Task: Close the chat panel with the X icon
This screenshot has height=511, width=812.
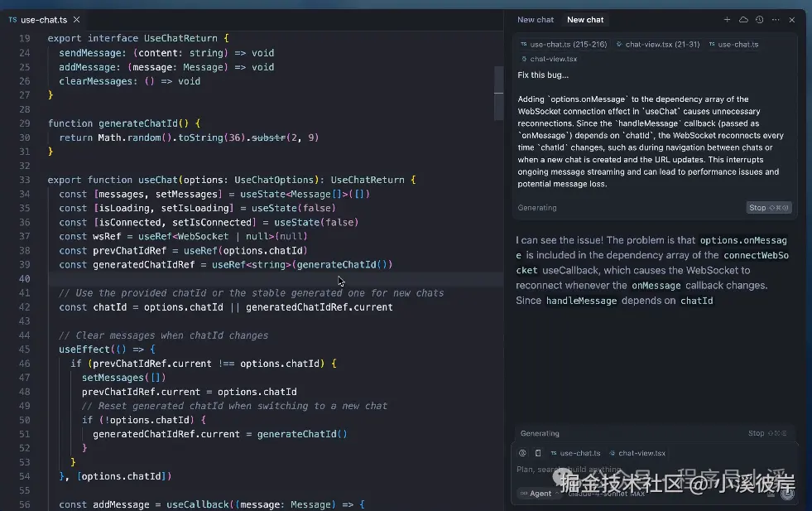Action: tap(792, 20)
